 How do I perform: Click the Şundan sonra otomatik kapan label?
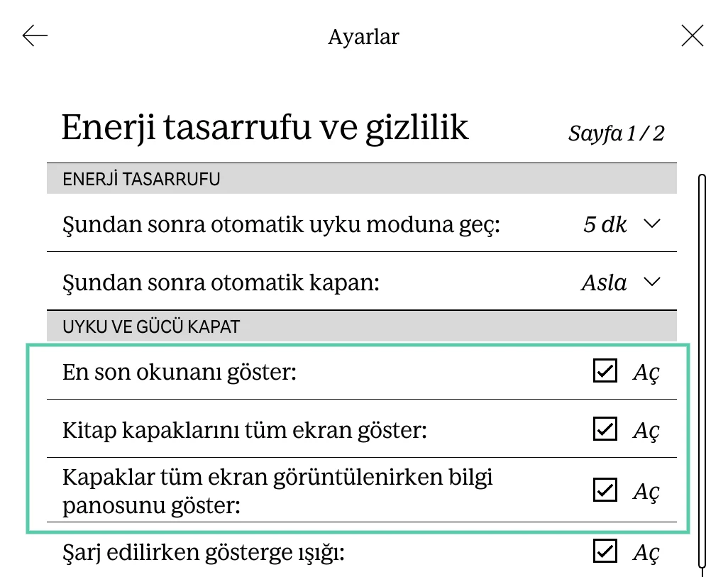click(x=221, y=283)
